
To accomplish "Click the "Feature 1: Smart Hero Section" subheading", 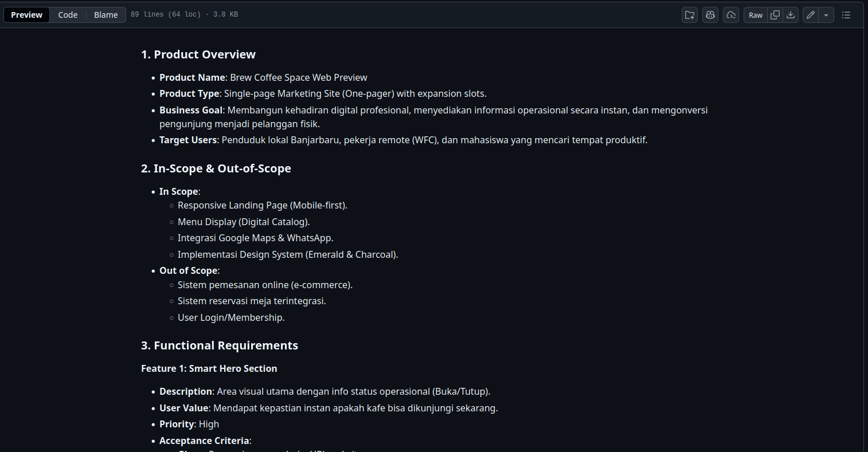I will pyautogui.click(x=209, y=368).
